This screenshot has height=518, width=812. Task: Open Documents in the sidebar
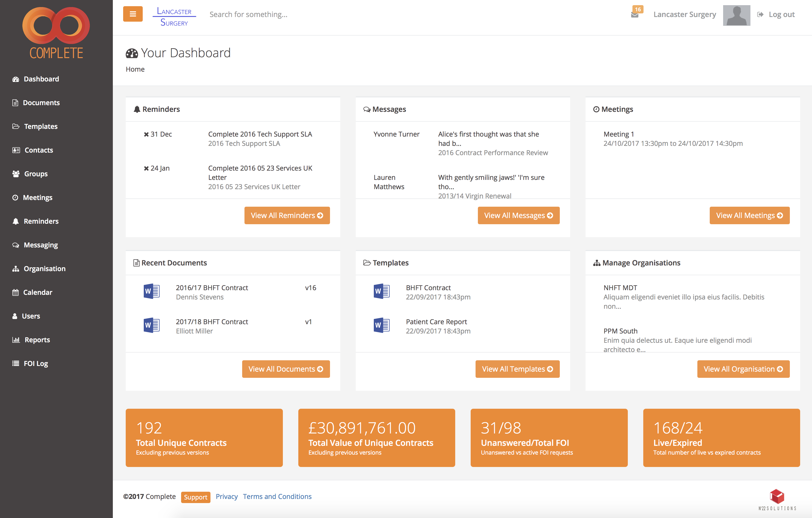pyautogui.click(x=41, y=103)
